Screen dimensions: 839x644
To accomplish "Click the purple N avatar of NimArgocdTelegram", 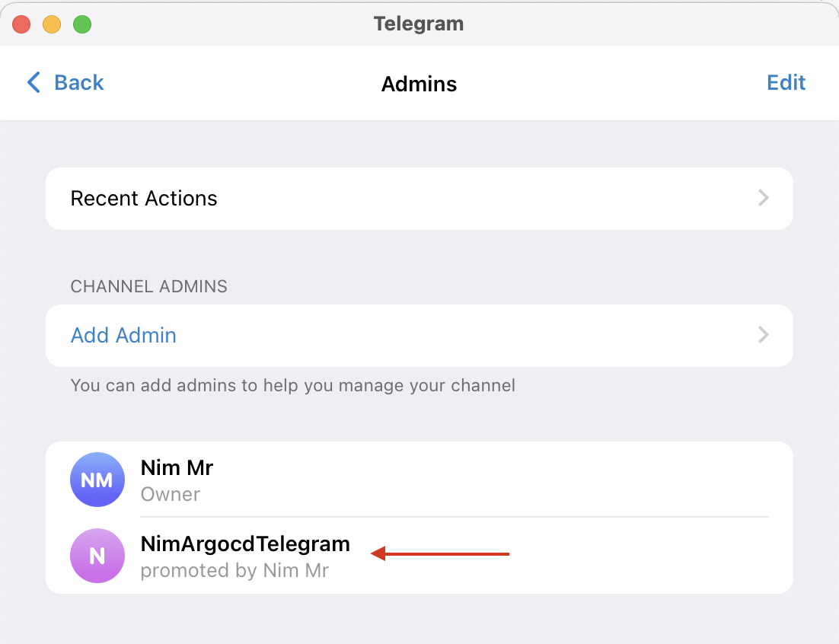I will pos(97,556).
